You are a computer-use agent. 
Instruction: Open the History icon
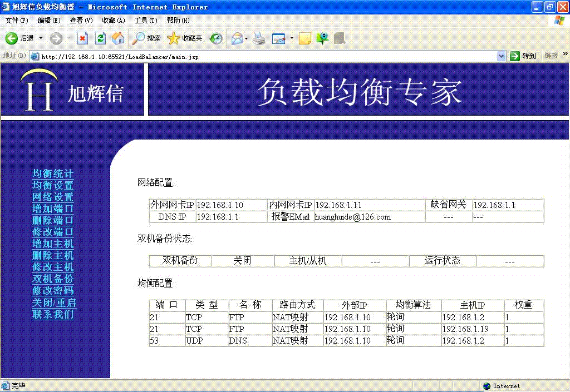pyautogui.click(x=216, y=38)
